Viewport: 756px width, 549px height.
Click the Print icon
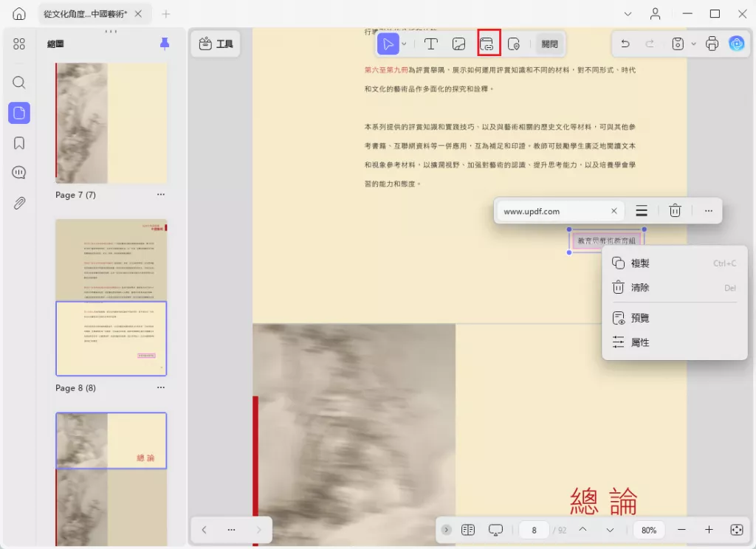click(x=711, y=44)
